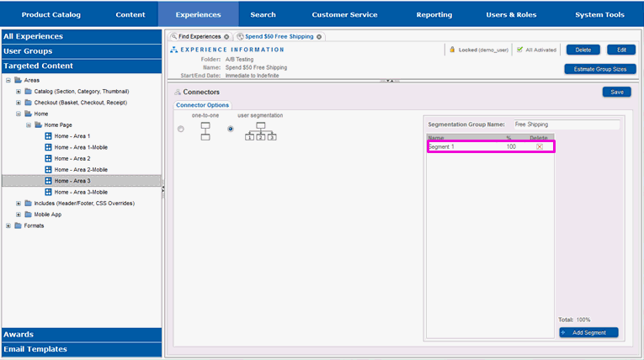
Task: Click the Connectors section icon
Action: click(178, 92)
